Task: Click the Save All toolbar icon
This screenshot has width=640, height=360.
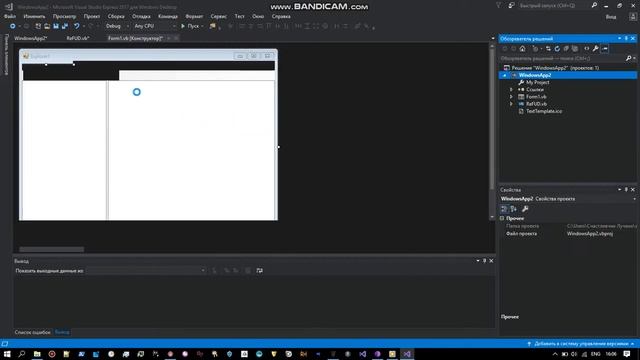Action: pos(65,26)
